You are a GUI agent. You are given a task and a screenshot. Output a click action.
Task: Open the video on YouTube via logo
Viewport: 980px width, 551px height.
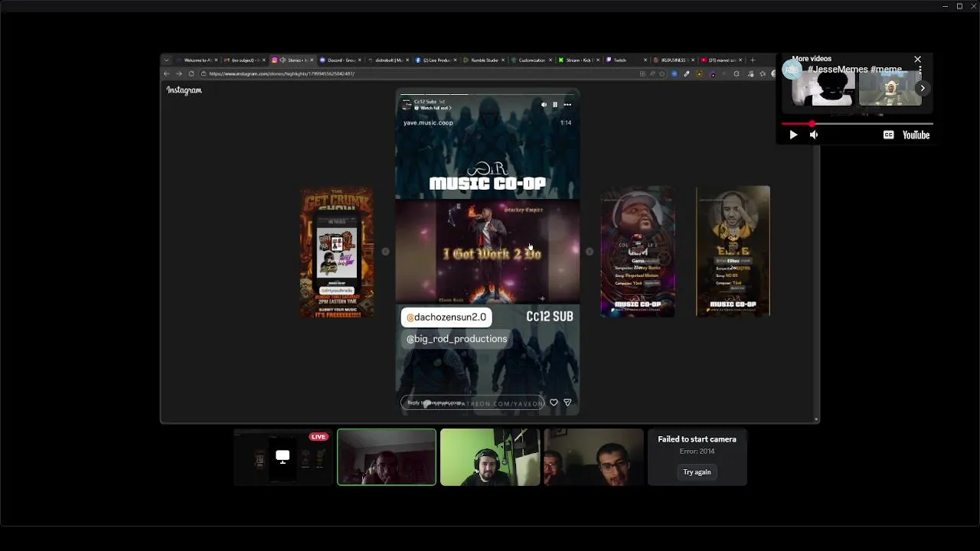pos(916,135)
